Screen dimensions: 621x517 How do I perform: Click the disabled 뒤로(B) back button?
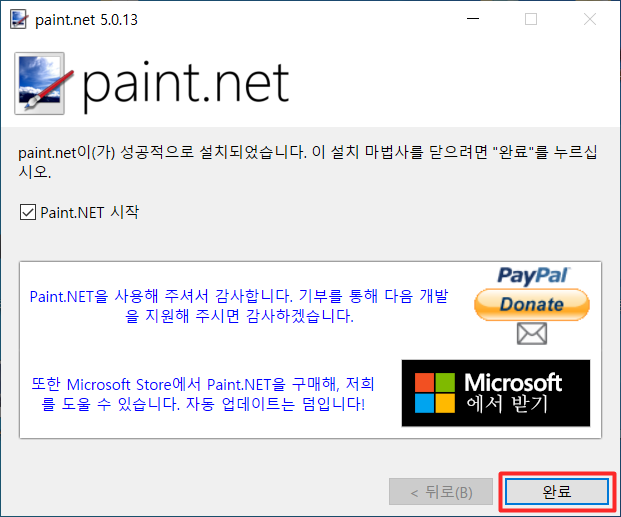pyautogui.click(x=441, y=492)
